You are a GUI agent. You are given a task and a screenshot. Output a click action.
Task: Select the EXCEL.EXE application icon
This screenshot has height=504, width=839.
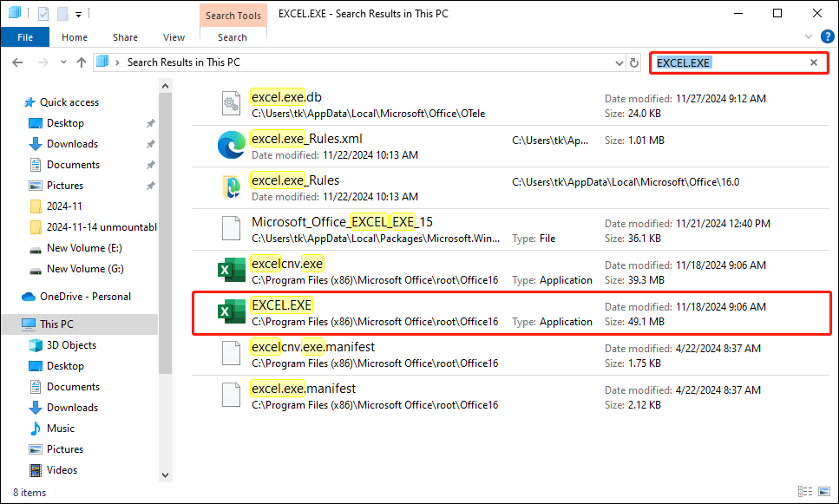(231, 312)
